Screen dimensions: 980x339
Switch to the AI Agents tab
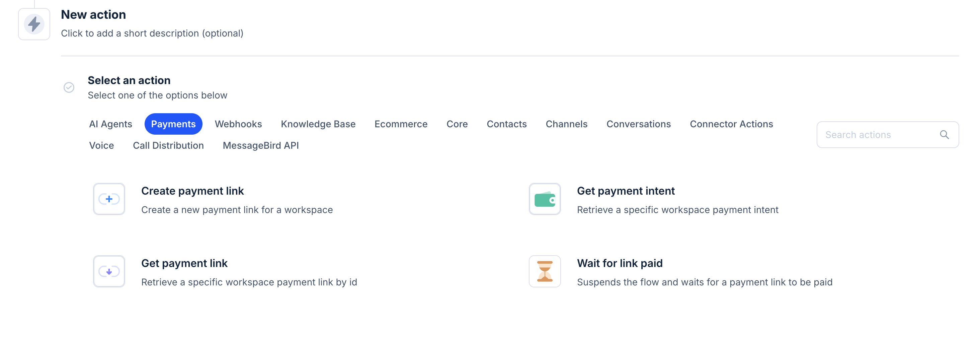110,124
